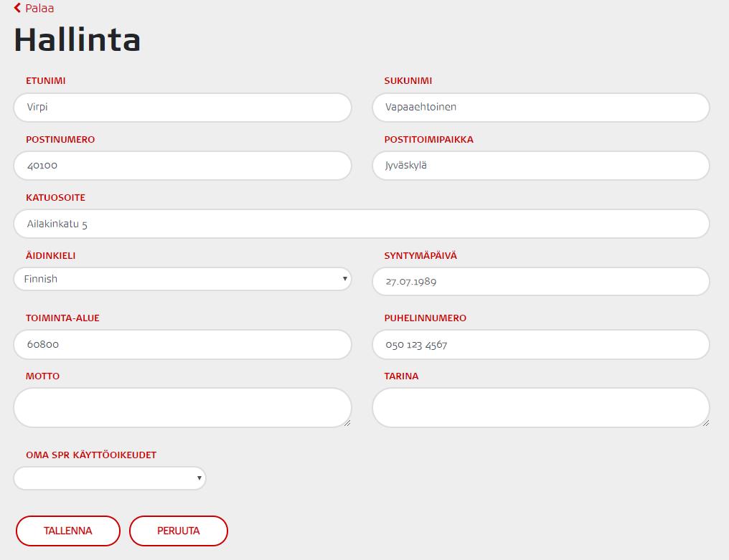Click the back chevron icon beside Palaa

pos(18,8)
